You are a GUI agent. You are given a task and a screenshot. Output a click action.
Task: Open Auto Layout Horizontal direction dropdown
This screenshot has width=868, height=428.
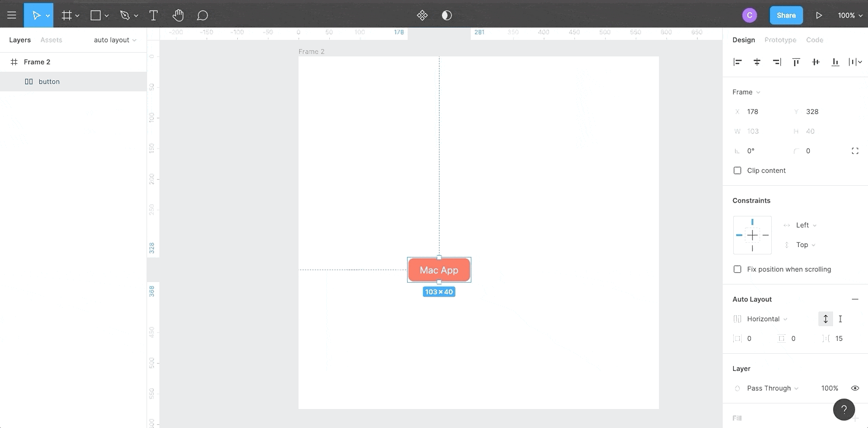point(767,319)
